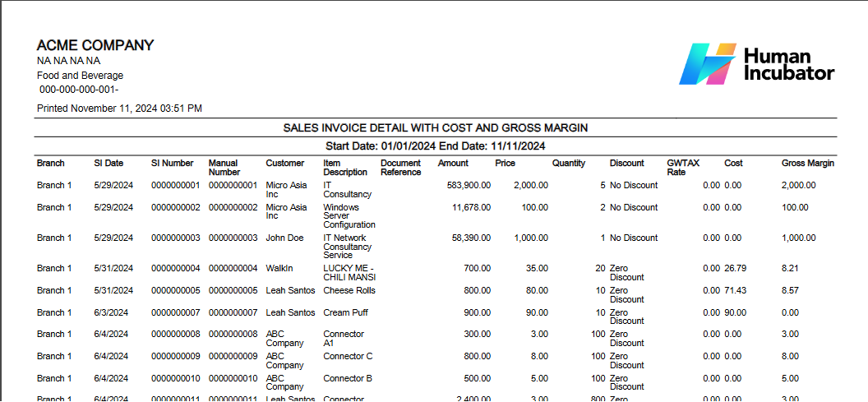This screenshot has width=868, height=402.
Task: Click the Cream Puff item description
Action: [x=347, y=312]
